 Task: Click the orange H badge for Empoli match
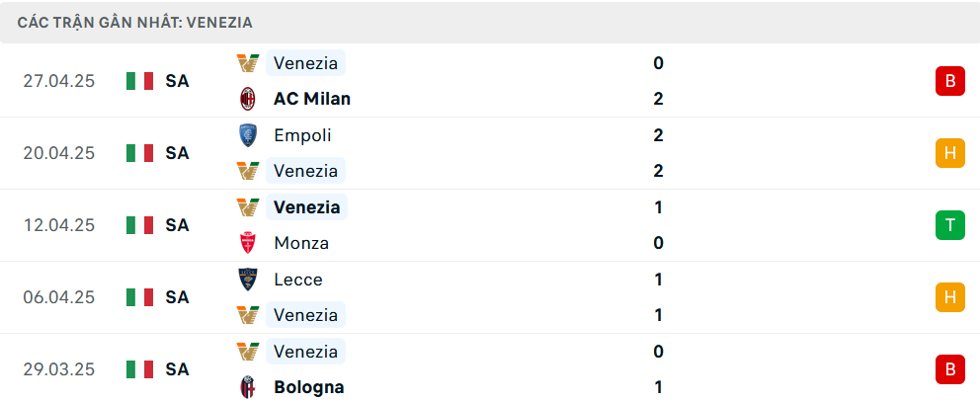[x=950, y=153]
